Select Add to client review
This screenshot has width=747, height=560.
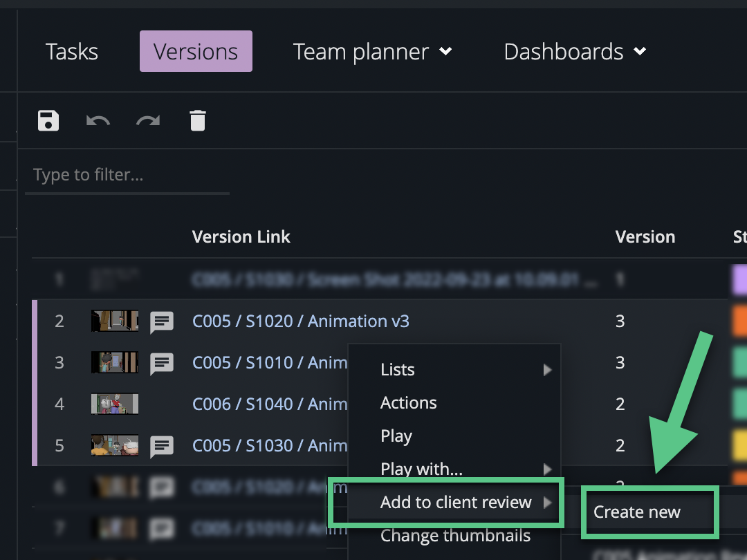coord(455,503)
